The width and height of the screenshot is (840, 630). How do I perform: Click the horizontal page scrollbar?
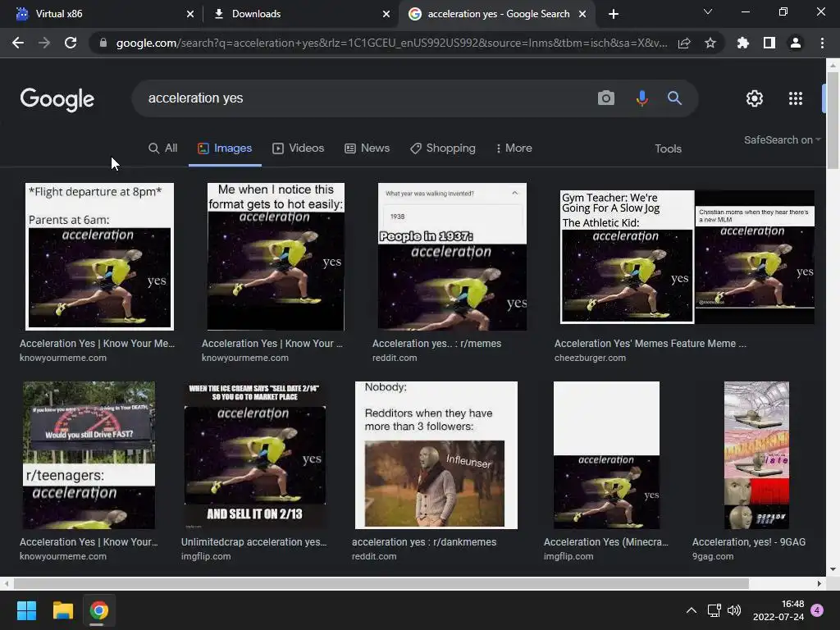tap(381, 583)
